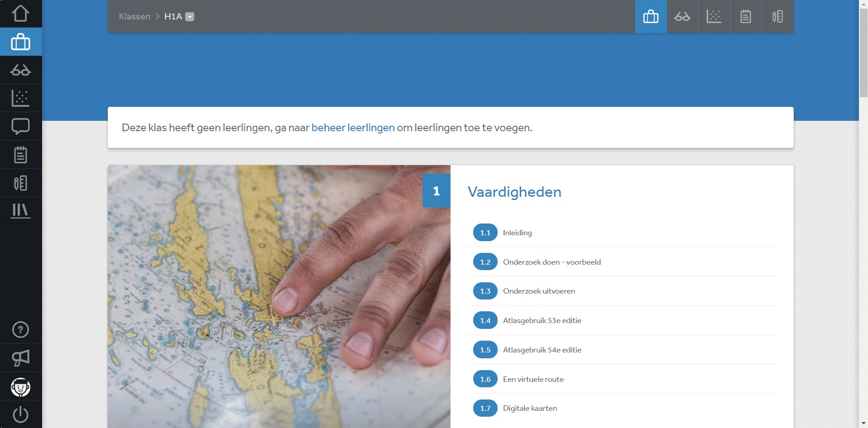
Task: Open Atlasgebruik 54e editie
Action: coord(622,350)
